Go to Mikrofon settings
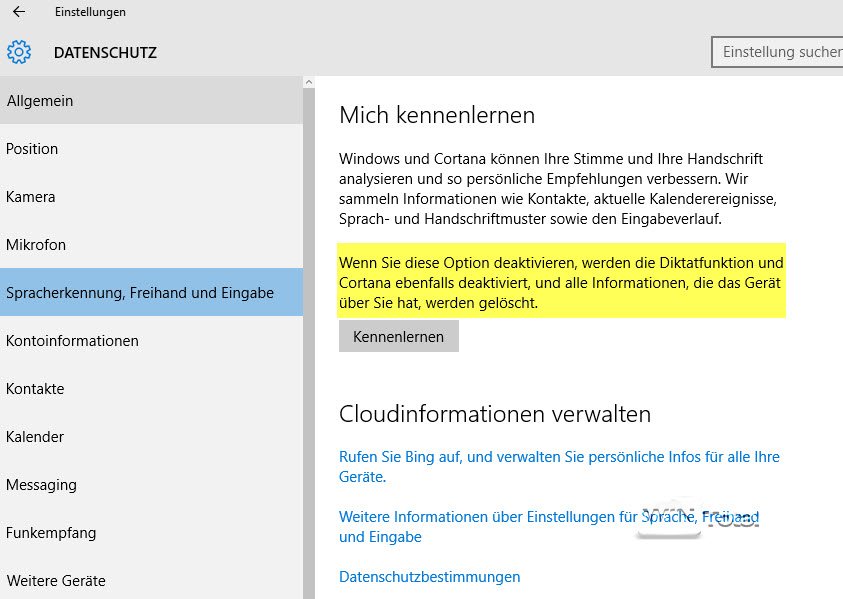Image resolution: width=843 pixels, height=599 pixels. point(150,245)
